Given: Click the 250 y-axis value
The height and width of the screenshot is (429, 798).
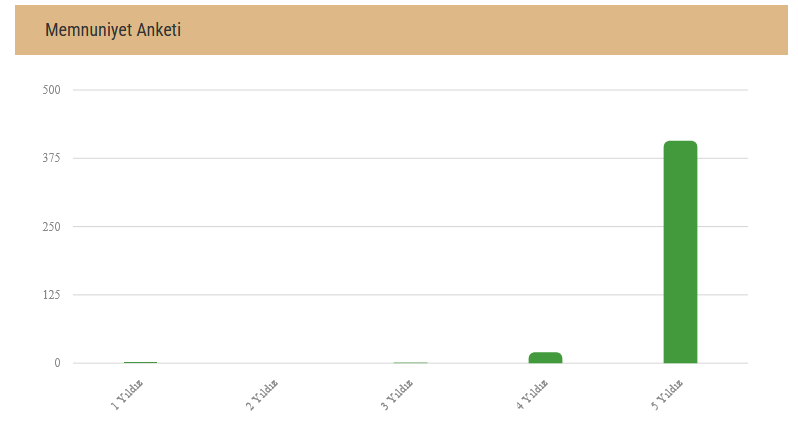Looking at the screenshot, I should [51, 226].
